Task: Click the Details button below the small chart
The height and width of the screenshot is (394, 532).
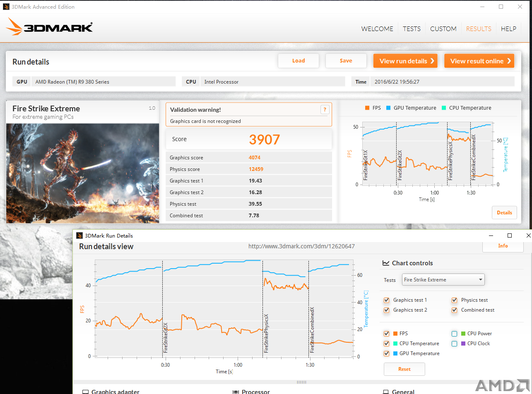Action: point(504,213)
